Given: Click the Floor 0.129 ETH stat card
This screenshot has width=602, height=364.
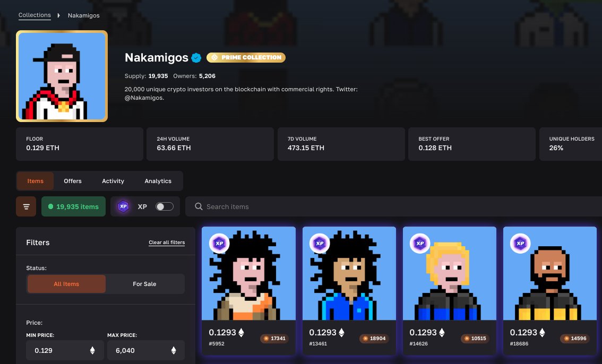Looking at the screenshot, I should tap(80, 144).
